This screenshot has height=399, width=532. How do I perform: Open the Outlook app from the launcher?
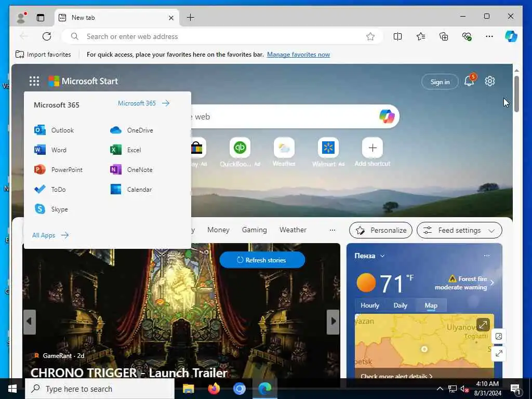pyautogui.click(x=54, y=130)
